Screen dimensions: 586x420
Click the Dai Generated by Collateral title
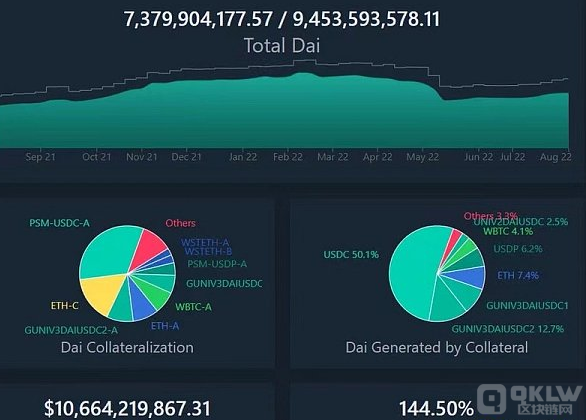click(x=437, y=348)
